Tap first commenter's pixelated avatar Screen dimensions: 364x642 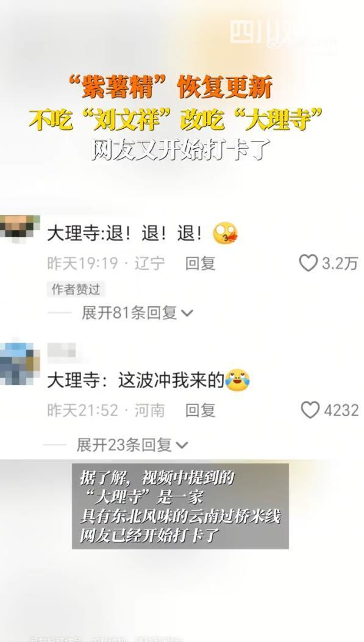(20, 227)
